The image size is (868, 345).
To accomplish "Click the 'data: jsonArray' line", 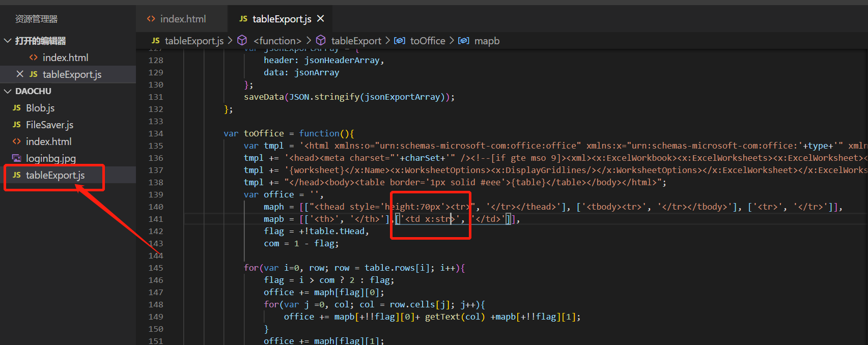I will tap(301, 72).
